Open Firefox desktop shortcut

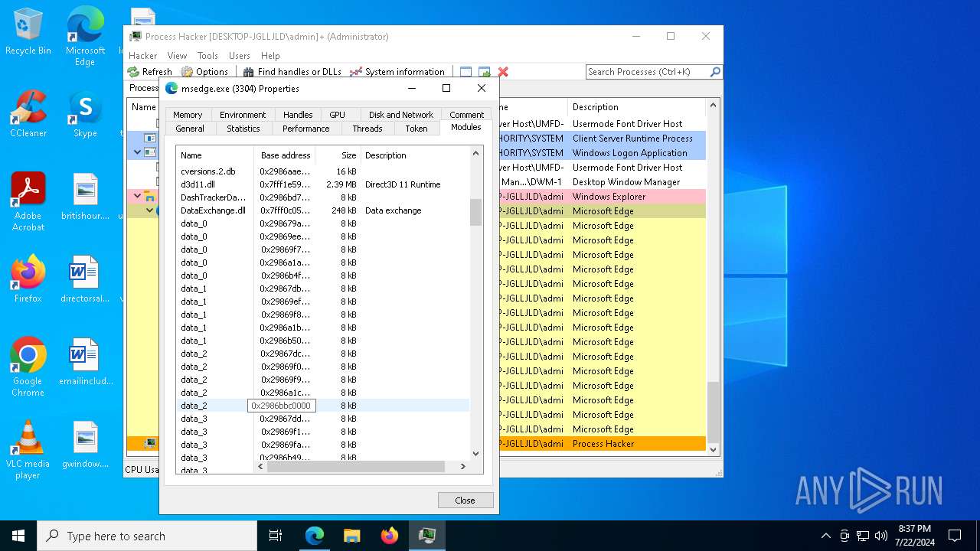28,279
